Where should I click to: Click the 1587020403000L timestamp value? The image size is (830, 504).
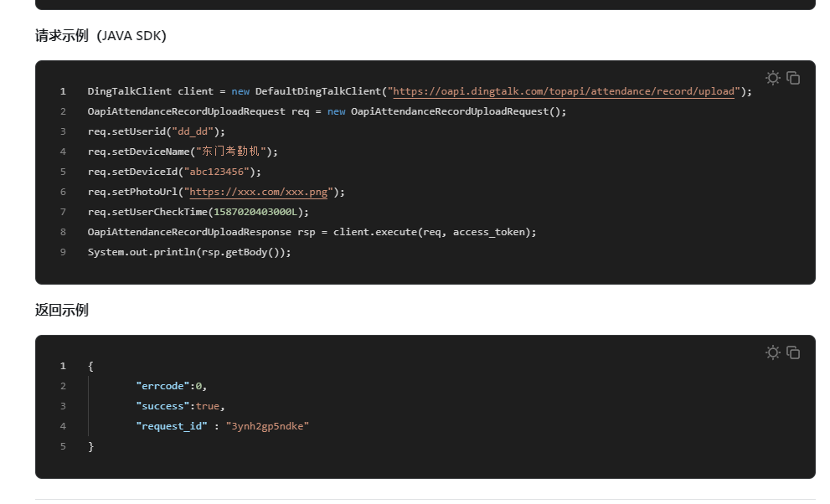pos(258,212)
